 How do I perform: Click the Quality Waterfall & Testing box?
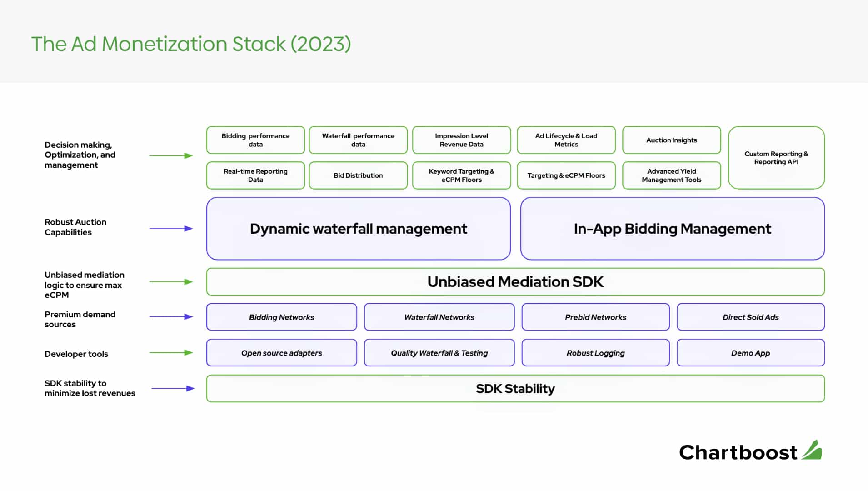pyautogui.click(x=439, y=353)
